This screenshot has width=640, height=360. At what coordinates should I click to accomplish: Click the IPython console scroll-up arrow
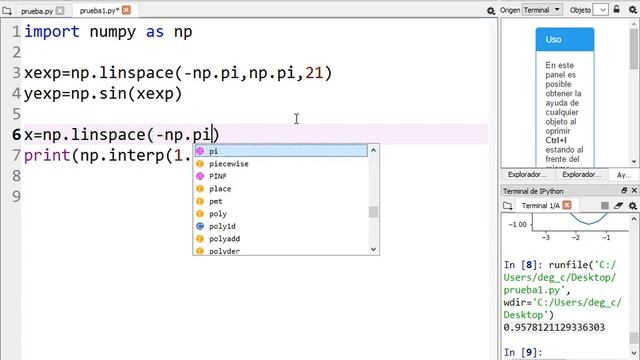tap(634, 219)
